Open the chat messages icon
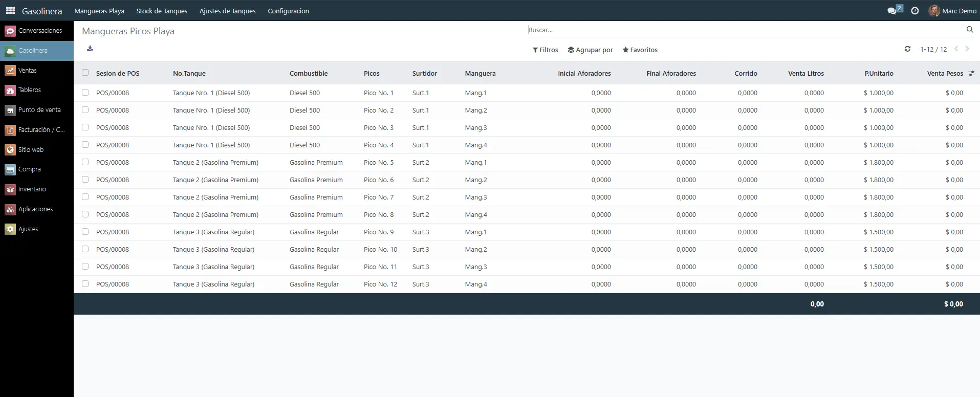This screenshot has width=980, height=397. coord(892,11)
